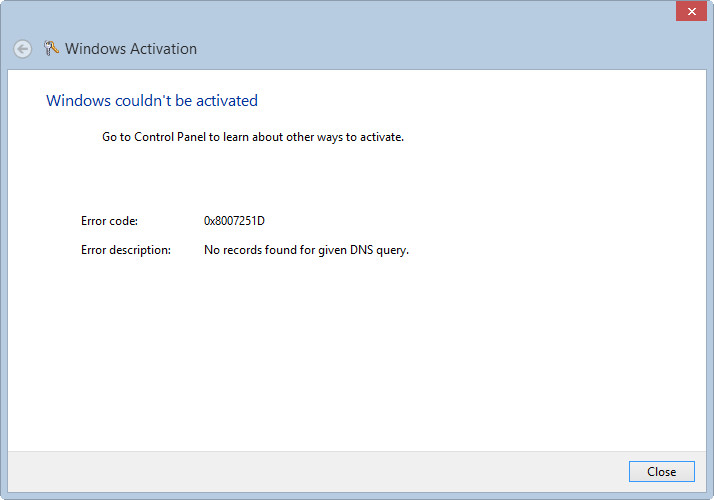Viewport: 714px width, 500px height.
Task: Click the header strip right of the title text
Action: (450, 49)
